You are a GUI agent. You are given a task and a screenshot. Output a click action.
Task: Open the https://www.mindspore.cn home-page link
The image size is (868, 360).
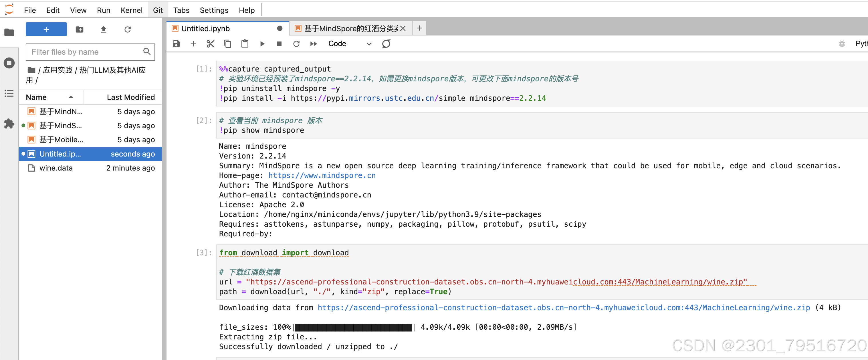322,176
